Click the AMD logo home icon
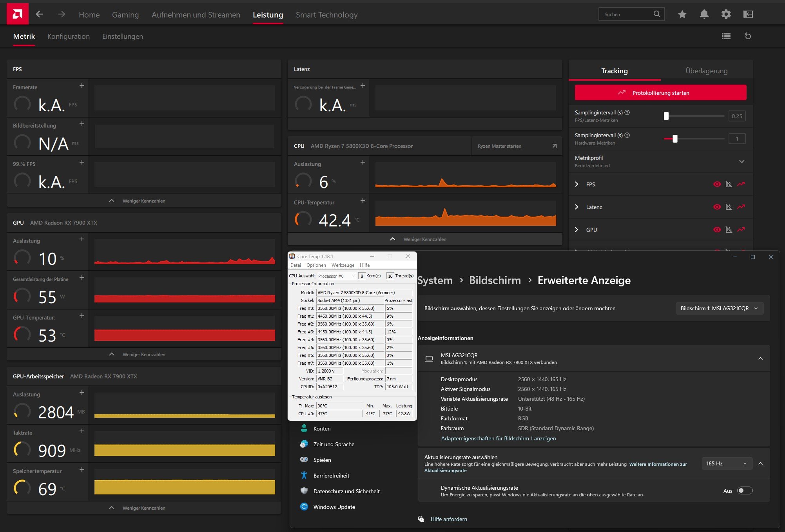This screenshot has height=532, width=785. pos(18,14)
